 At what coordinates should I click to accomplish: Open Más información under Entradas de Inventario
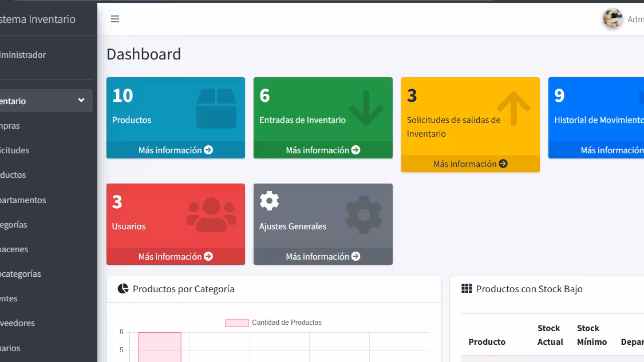coord(323,150)
